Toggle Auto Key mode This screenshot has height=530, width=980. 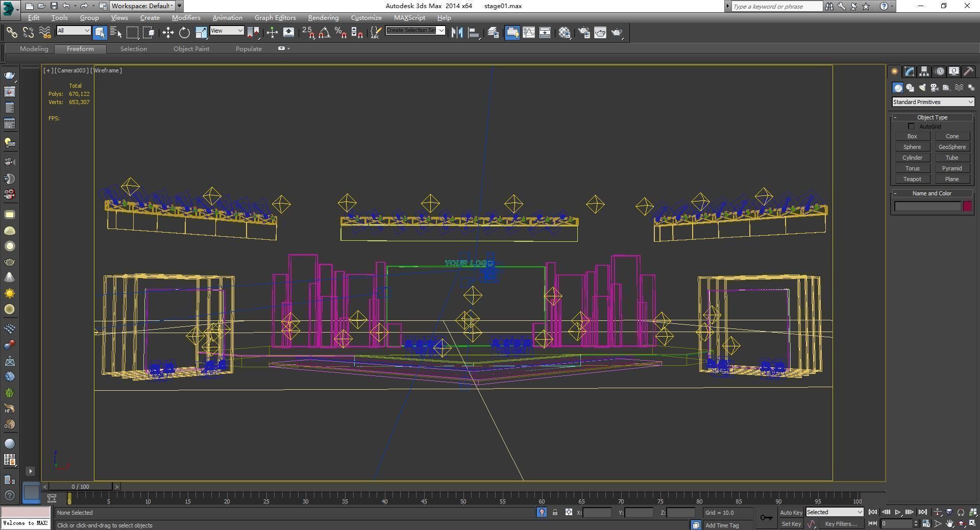click(x=791, y=513)
